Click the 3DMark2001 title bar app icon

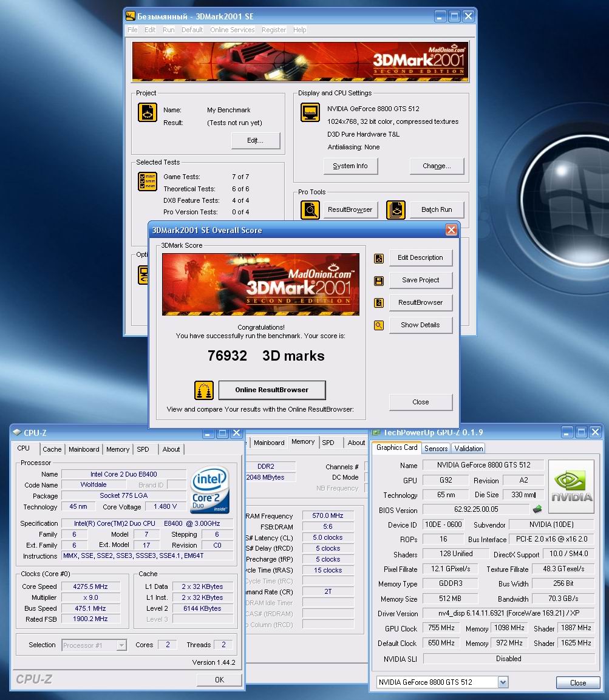pos(131,16)
